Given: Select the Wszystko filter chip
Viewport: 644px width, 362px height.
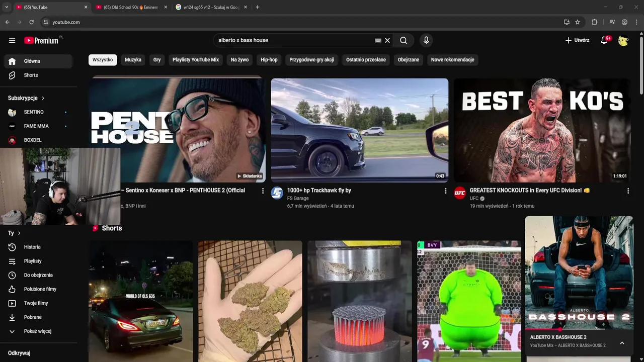Looking at the screenshot, I should pyautogui.click(x=103, y=60).
